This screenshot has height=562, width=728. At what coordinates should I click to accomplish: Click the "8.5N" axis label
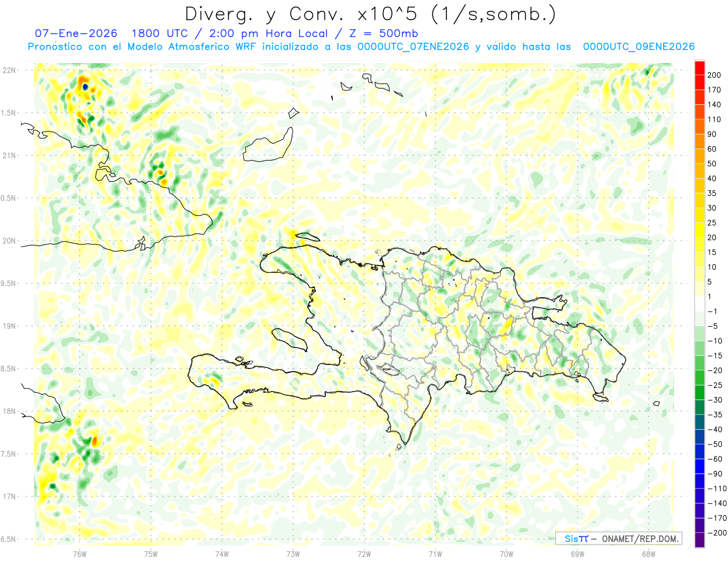(x=9, y=369)
